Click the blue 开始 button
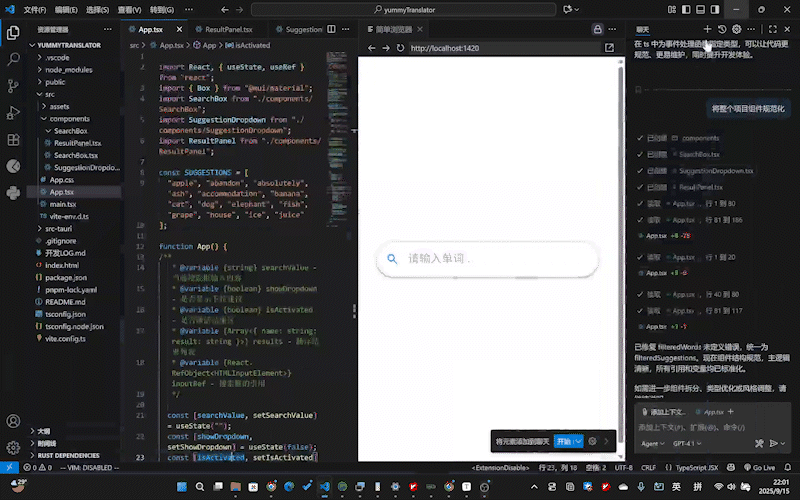800x500 pixels. [x=567, y=441]
